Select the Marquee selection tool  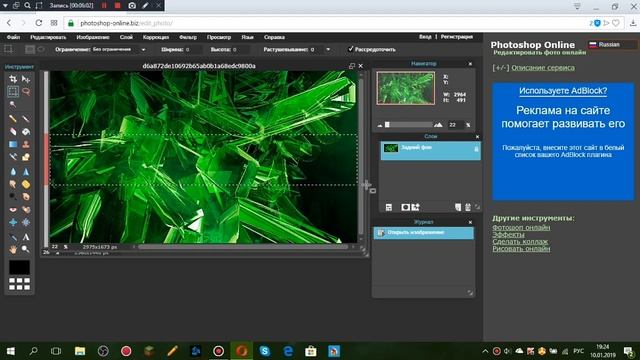(x=13, y=91)
